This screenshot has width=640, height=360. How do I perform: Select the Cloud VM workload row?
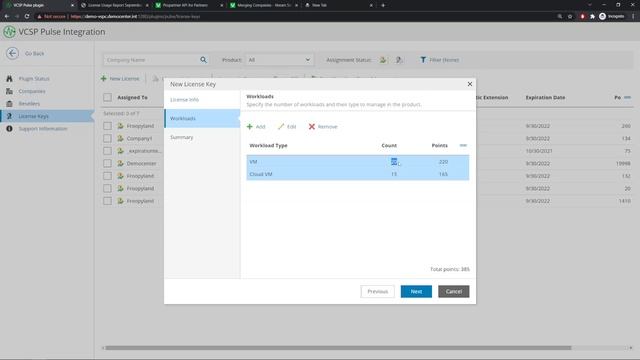(x=358, y=174)
